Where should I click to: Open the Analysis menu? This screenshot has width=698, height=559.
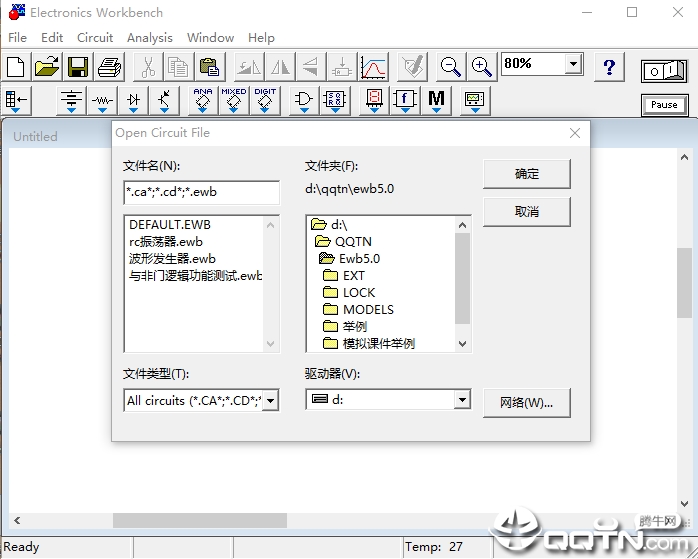(x=150, y=38)
